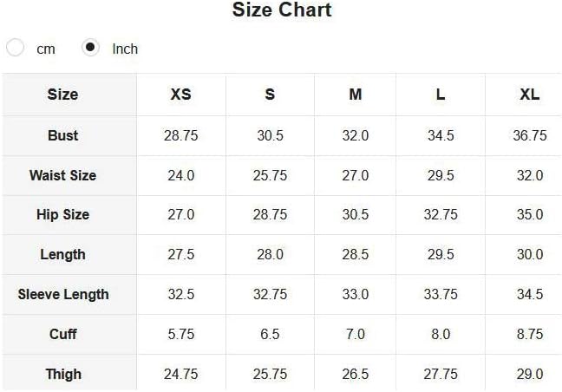This screenshot has height=392, width=562.
Task: Click the M column header
Action: tap(356, 95)
